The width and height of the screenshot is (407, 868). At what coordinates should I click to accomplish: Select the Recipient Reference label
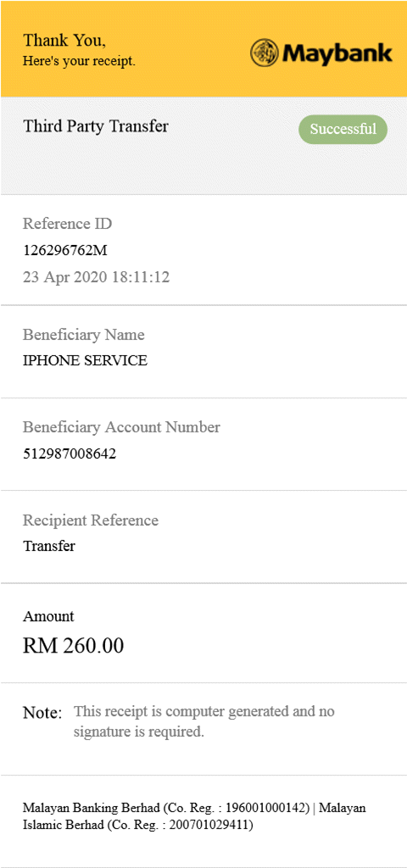(91, 521)
